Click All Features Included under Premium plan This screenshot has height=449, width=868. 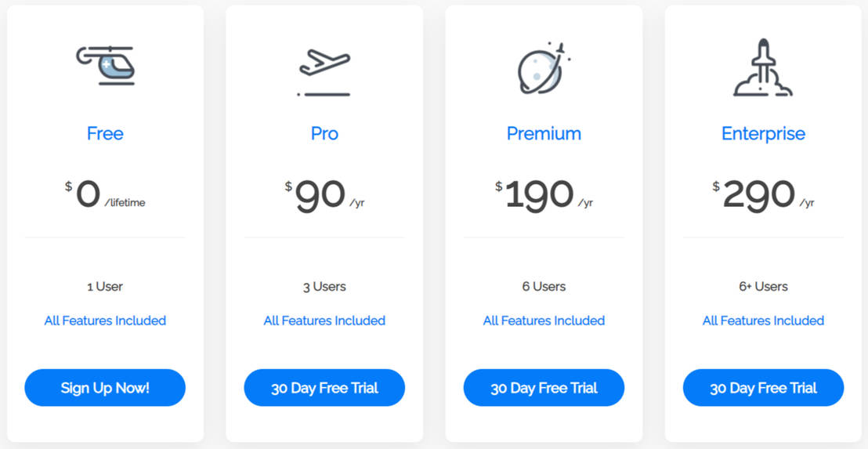click(x=544, y=320)
